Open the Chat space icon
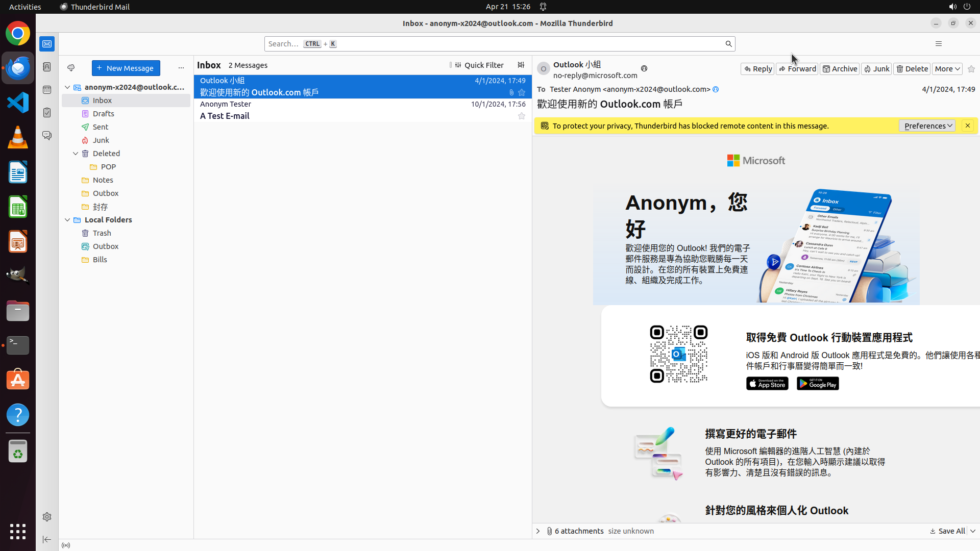 (47, 136)
